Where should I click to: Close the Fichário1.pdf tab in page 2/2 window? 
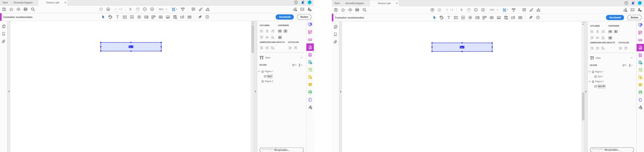click(397, 3)
